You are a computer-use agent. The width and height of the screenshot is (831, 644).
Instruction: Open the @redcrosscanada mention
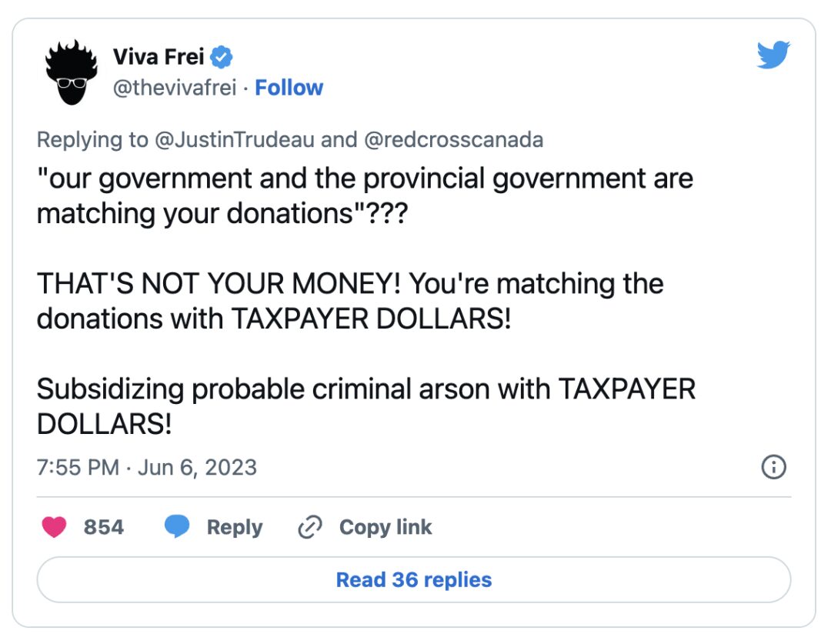tap(454, 140)
